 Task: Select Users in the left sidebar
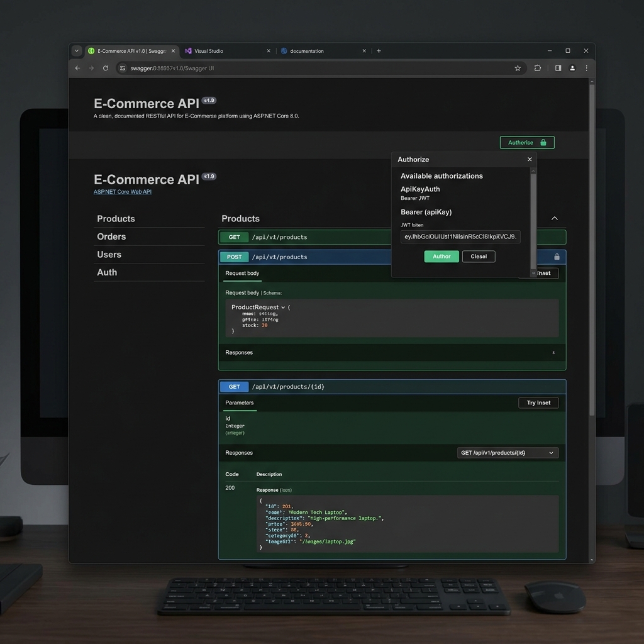pos(109,255)
